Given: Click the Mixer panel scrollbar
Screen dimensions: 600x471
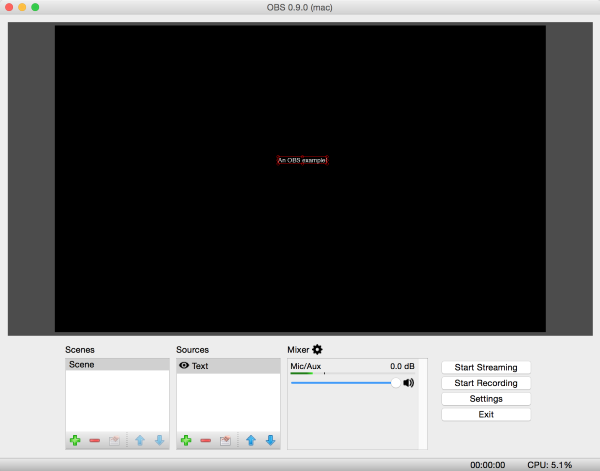Looking at the screenshot, I should click(x=423, y=404).
